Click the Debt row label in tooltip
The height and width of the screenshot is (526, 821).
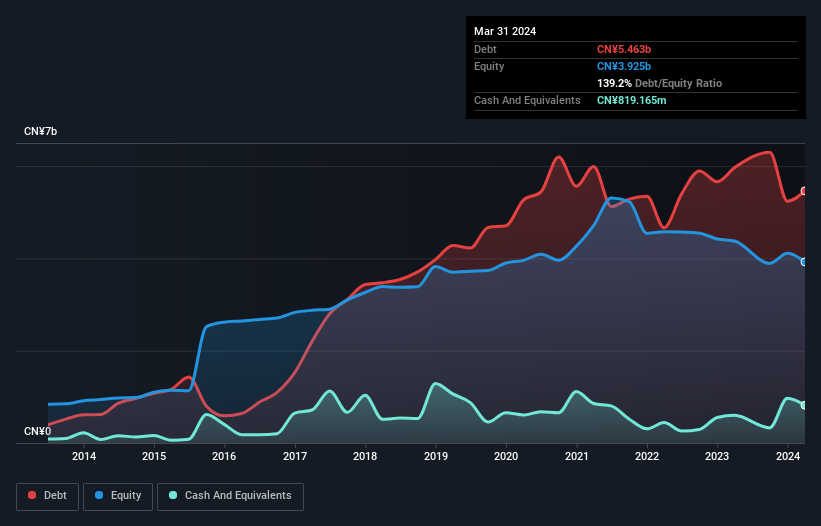(485, 49)
